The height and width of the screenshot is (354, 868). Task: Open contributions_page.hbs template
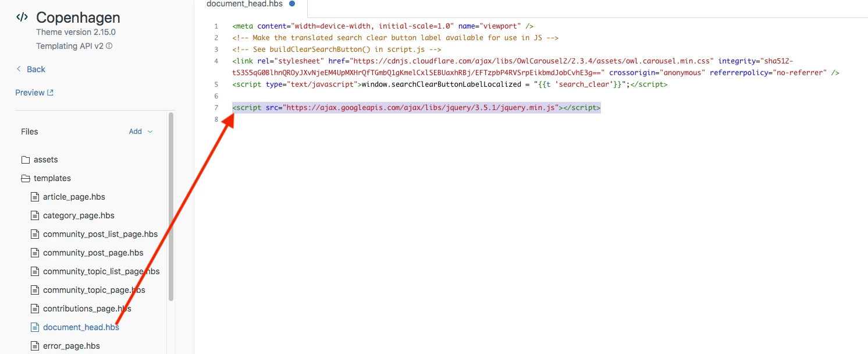point(87,309)
